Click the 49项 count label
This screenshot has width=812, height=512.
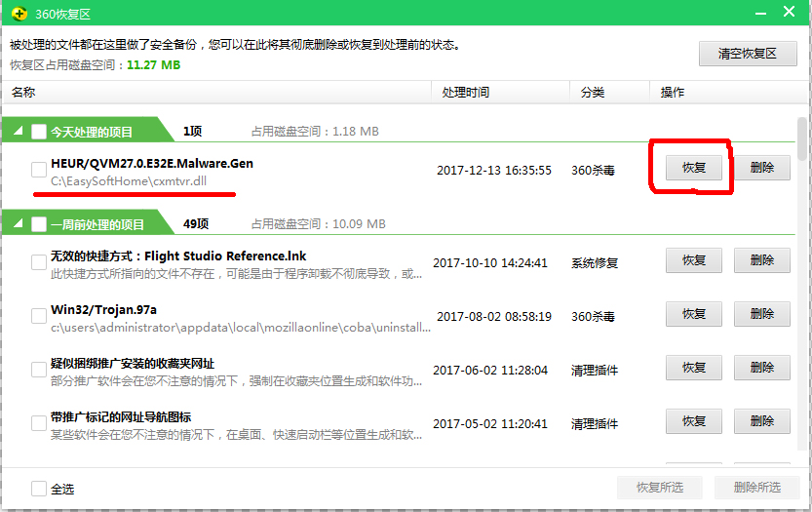pyautogui.click(x=196, y=224)
